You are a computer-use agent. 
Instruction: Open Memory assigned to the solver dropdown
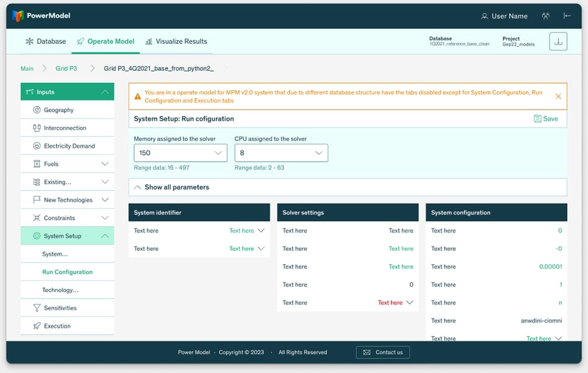tap(181, 153)
